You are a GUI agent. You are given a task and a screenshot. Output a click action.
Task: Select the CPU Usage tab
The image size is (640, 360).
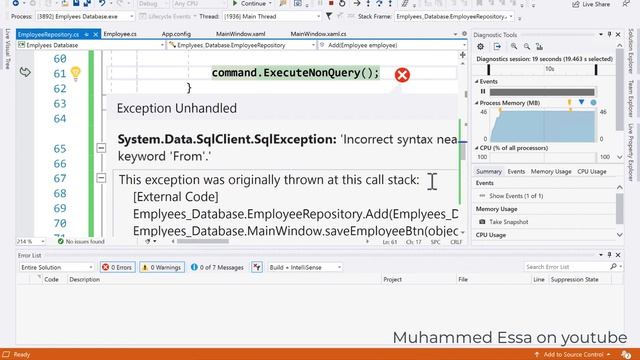click(592, 171)
